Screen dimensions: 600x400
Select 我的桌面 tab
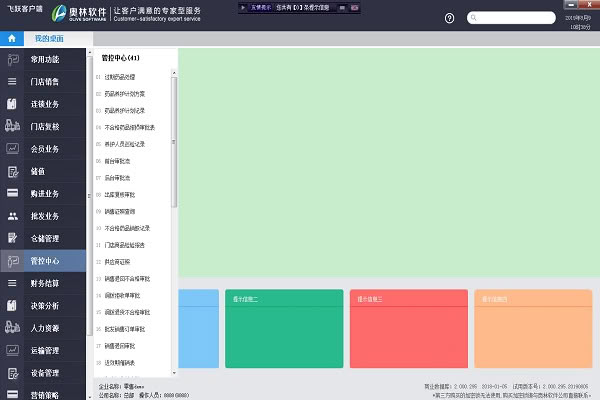[49, 37]
